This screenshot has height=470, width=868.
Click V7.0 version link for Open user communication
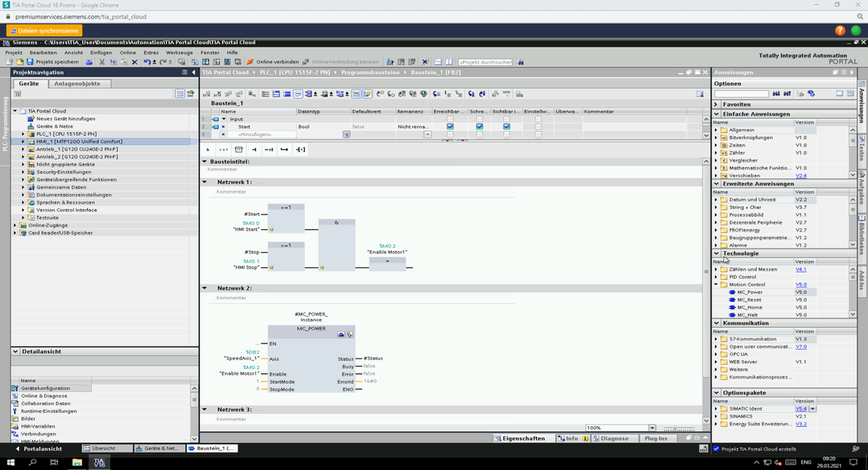pyautogui.click(x=800, y=347)
